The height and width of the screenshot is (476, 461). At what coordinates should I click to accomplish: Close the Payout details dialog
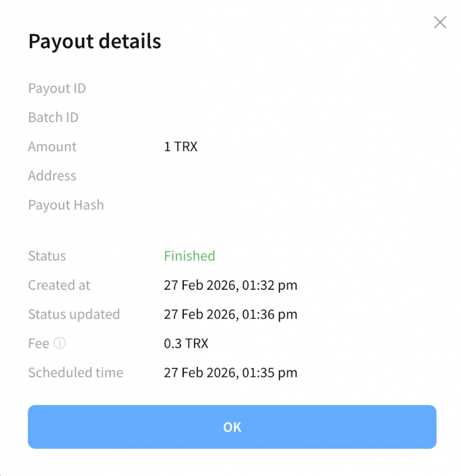click(x=440, y=22)
